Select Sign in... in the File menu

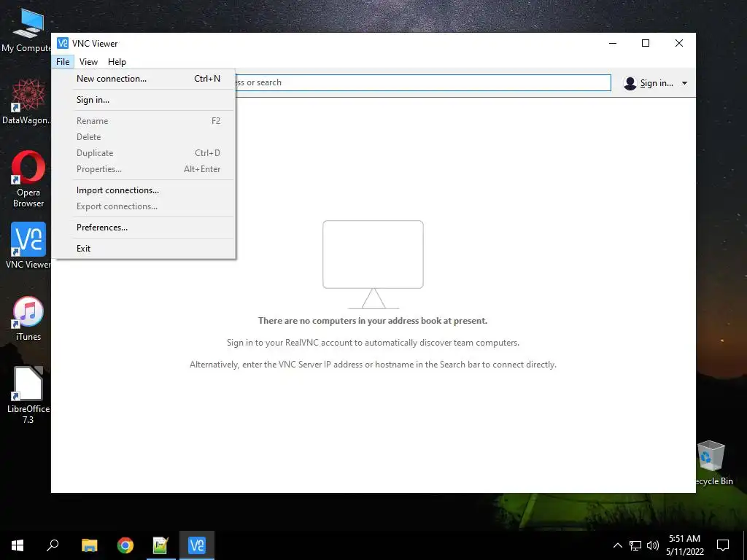[144, 99]
